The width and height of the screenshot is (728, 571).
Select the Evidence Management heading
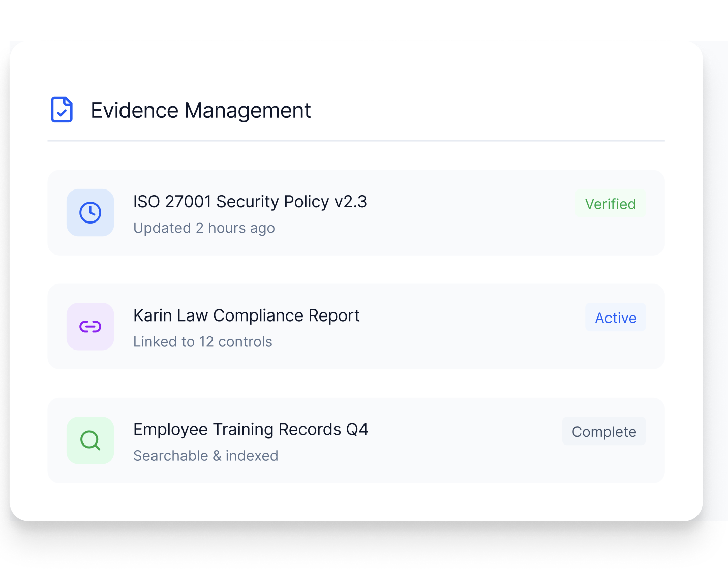pos(200,110)
